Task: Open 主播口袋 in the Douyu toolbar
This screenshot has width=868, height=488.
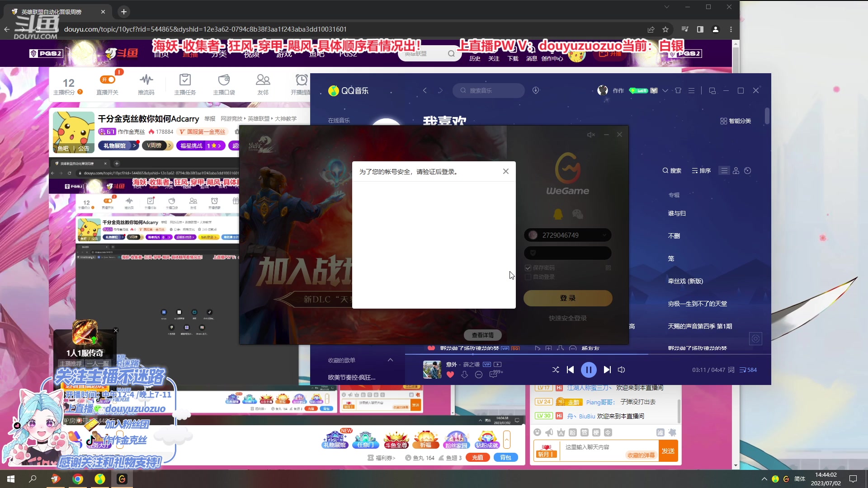Action: coord(224,84)
